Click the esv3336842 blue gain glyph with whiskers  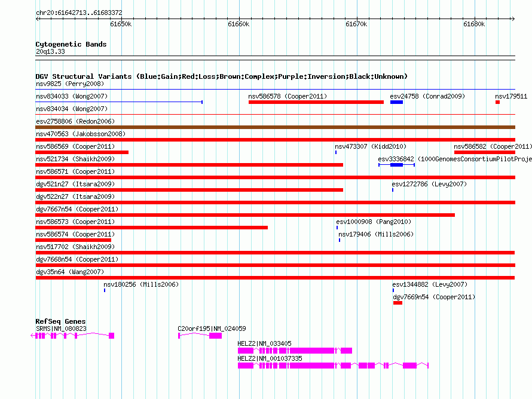tap(397, 165)
